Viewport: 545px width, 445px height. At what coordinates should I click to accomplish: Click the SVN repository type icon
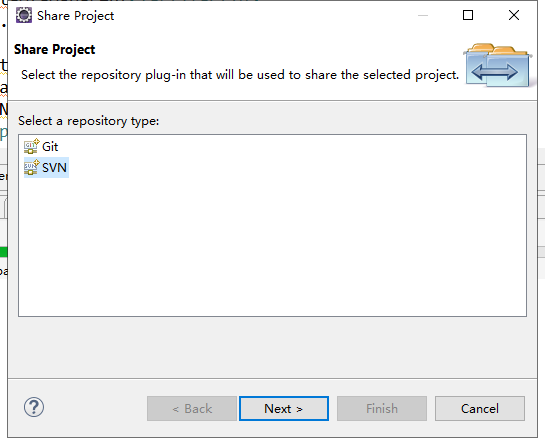coord(31,168)
